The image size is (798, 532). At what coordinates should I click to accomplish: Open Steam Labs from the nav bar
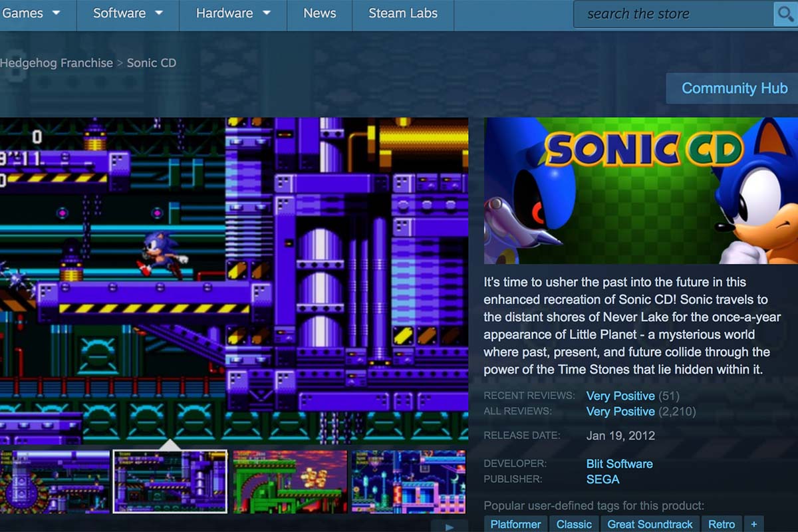tap(403, 13)
